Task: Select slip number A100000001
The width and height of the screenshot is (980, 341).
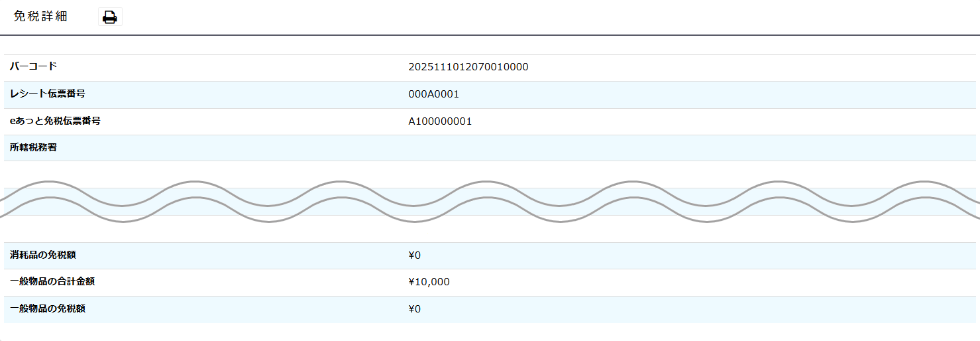Action: pos(440,121)
